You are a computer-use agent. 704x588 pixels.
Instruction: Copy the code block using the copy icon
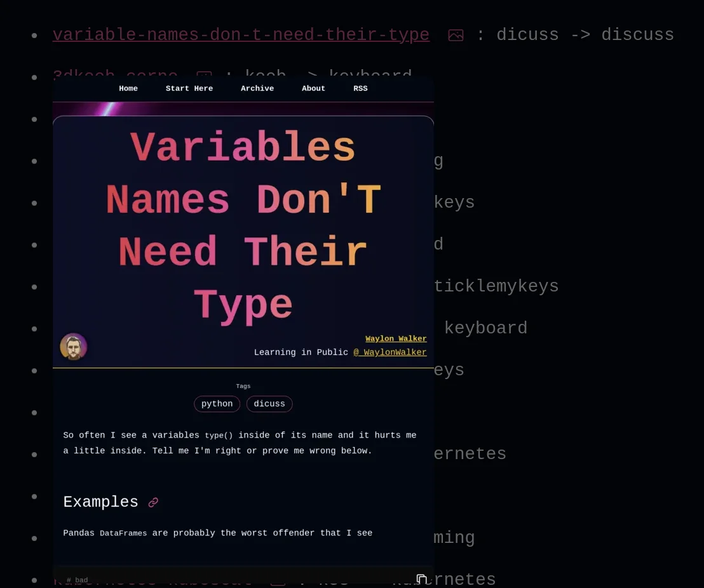(x=421, y=578)
